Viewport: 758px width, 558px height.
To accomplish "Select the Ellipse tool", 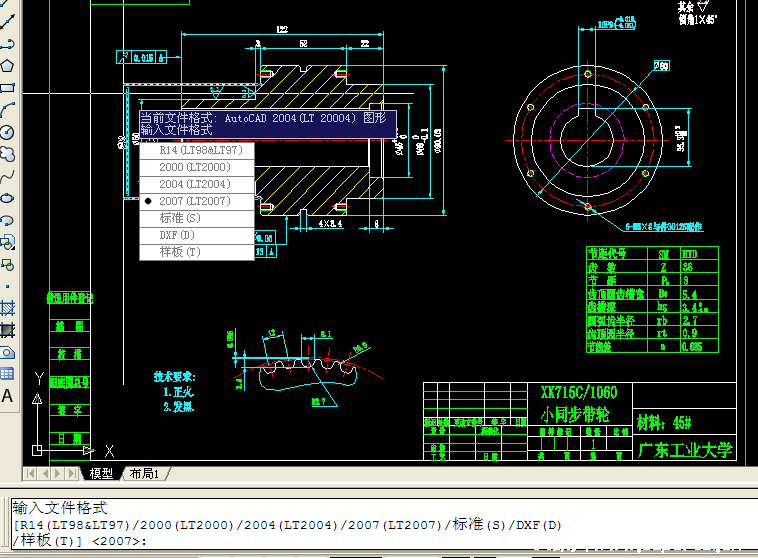I will pyautogui.click(x=8, y=198).
